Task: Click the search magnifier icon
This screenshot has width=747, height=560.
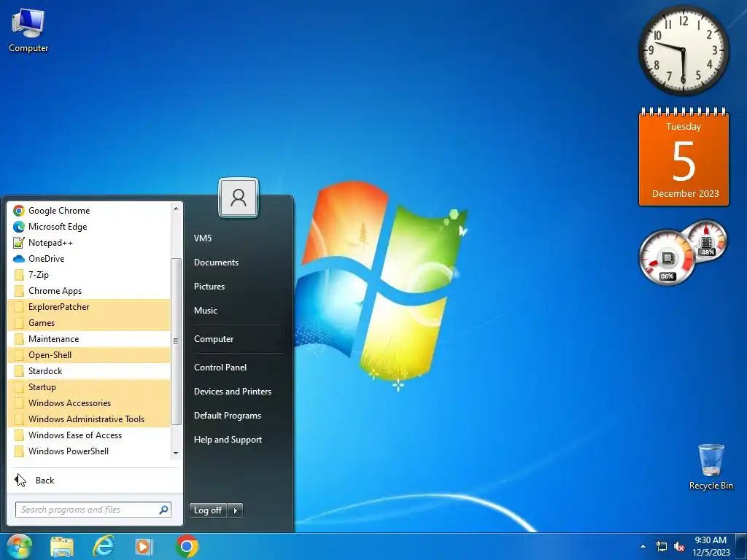Action: tap(163, 510)
